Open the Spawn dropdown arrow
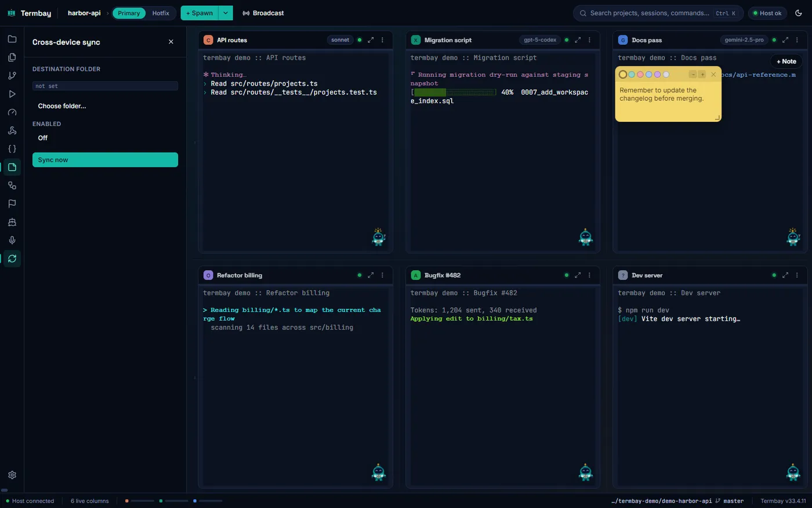 [226, 13]
